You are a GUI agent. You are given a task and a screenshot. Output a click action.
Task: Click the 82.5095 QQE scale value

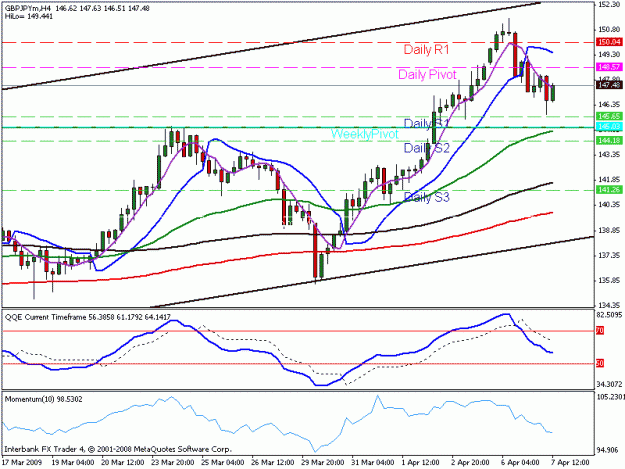(x=610, y=315)
